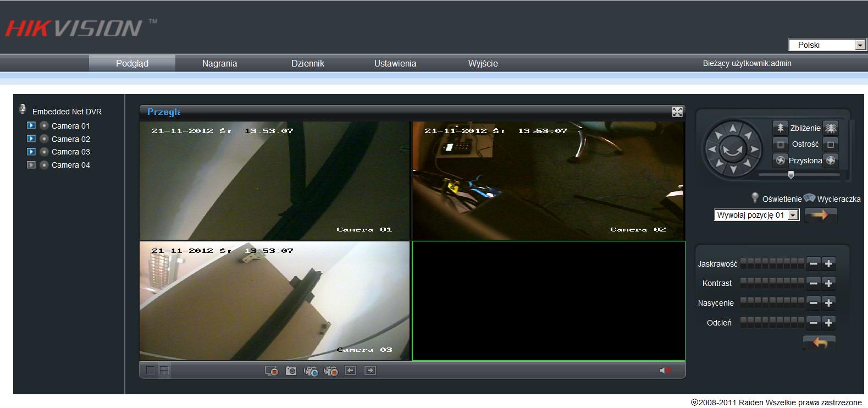The image size is (868, 408).
Task: Decrease Odcień with minus button
Action: coord(814,323)
